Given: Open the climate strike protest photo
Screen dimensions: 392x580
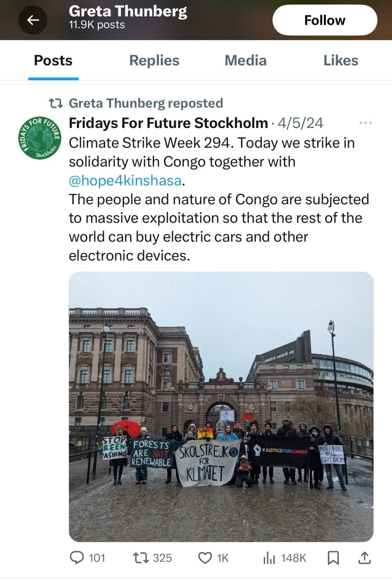Looking at the screenshot, I should pos(221,407).
